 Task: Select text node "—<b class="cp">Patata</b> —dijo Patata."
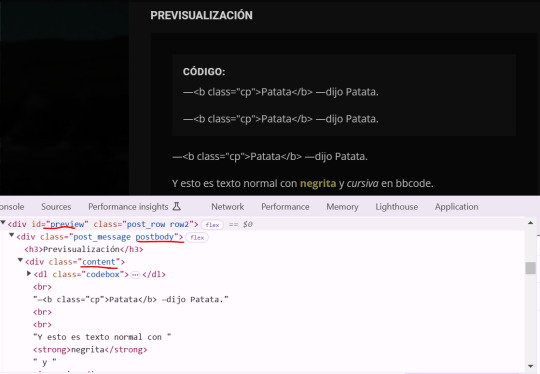point(131,299)
